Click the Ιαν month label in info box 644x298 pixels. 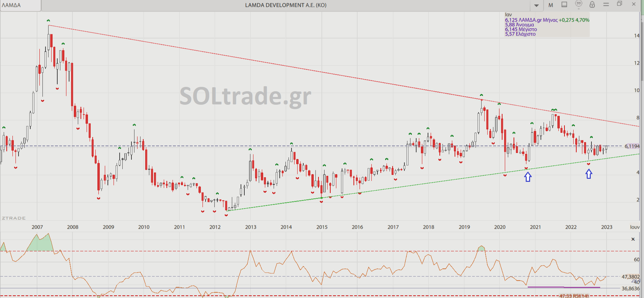508,15
